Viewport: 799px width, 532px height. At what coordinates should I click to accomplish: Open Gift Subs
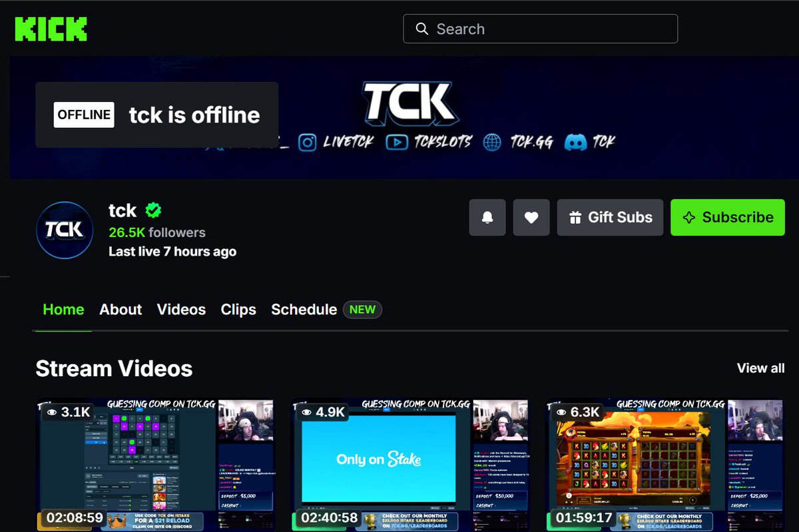click(x=610, y=217)
